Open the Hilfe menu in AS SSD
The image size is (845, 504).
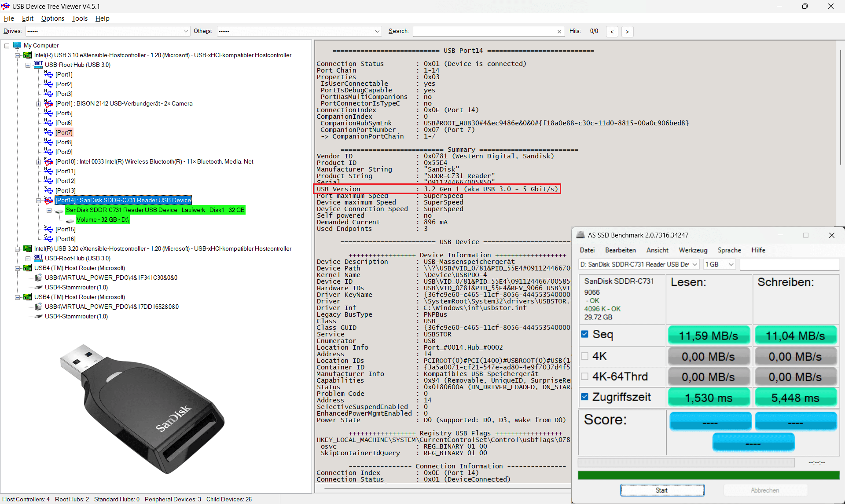(x=758, y=250)
